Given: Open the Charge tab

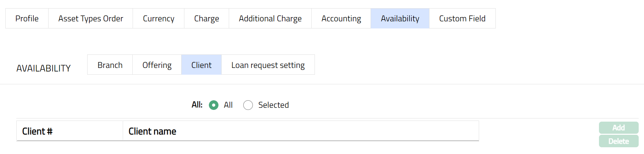Looking at the screenshot, I should pyautogui.click(x=206, y=18).
